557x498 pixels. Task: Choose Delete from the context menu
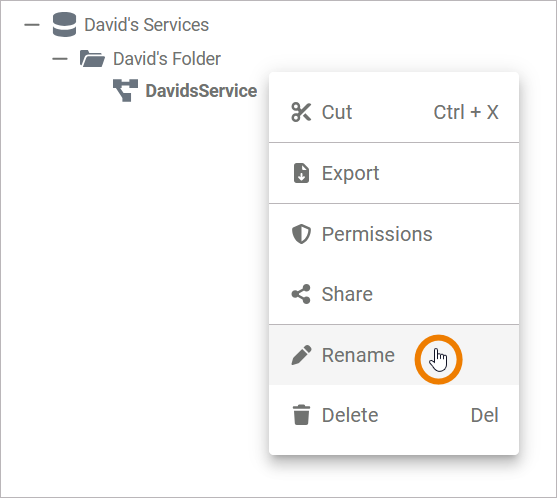click(x=394, y=415)
